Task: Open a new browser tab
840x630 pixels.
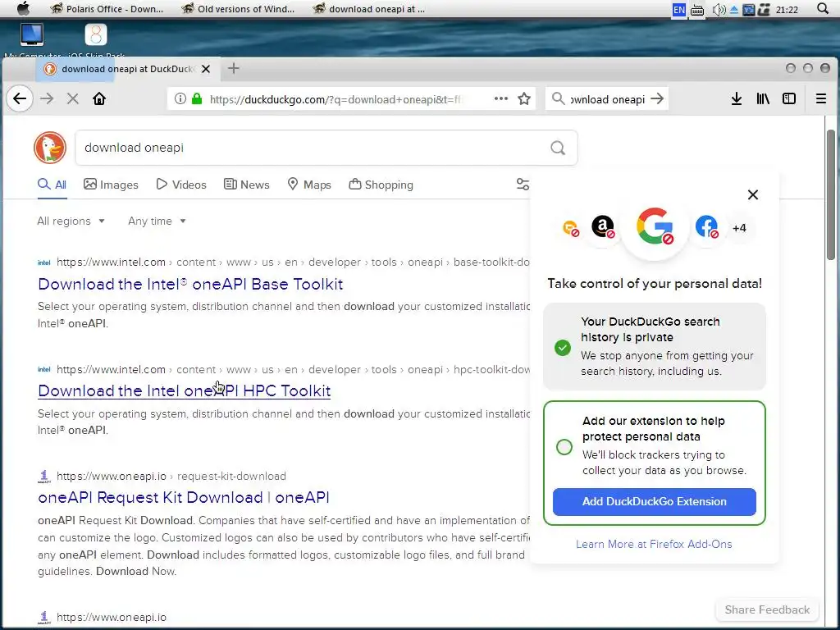Action: tap(234, 68)
